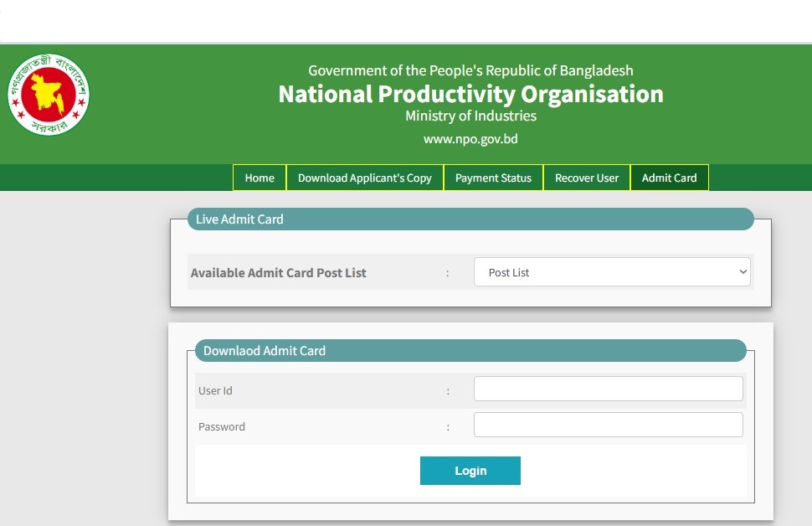Go to Download Applicant's Copy page

click(x=364, y=178)
